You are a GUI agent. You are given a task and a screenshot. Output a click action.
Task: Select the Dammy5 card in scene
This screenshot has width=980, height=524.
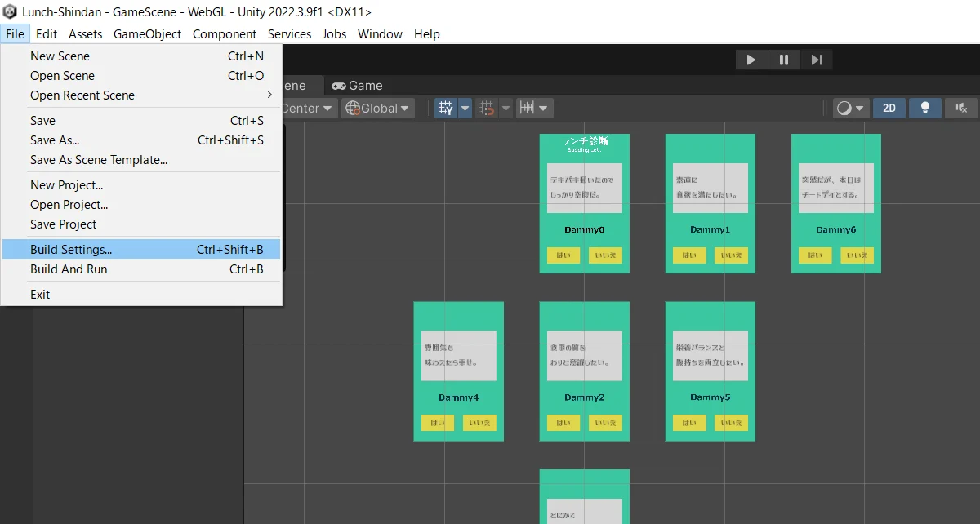710,371
